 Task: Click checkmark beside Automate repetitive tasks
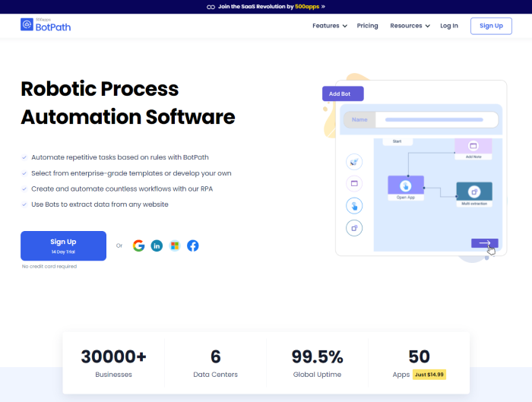(24, 157)
